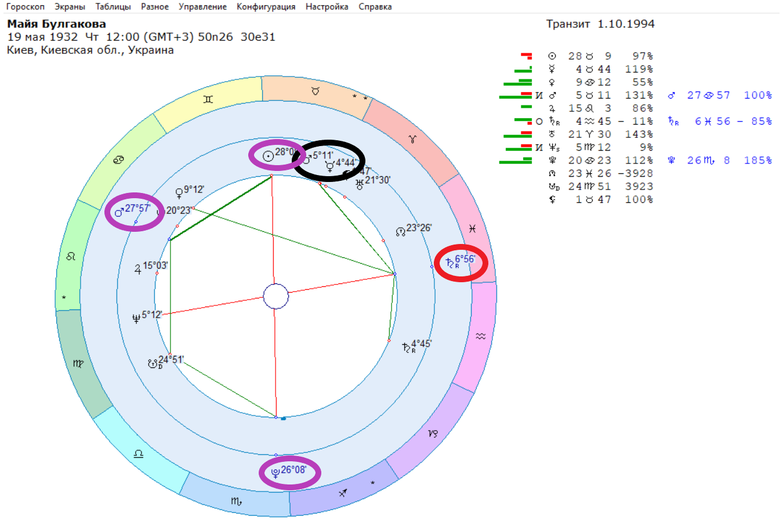Select the Sagittarius sign glyph on the zodiac ring

click(343, 493)
